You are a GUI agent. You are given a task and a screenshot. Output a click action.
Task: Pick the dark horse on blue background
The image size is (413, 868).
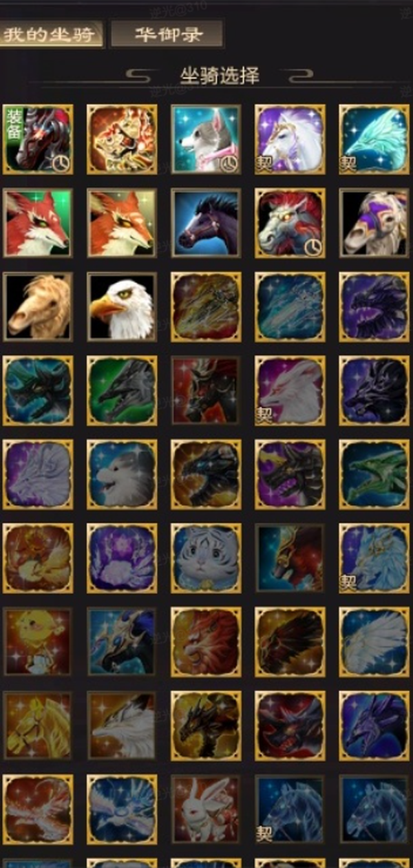coord(206,224)
